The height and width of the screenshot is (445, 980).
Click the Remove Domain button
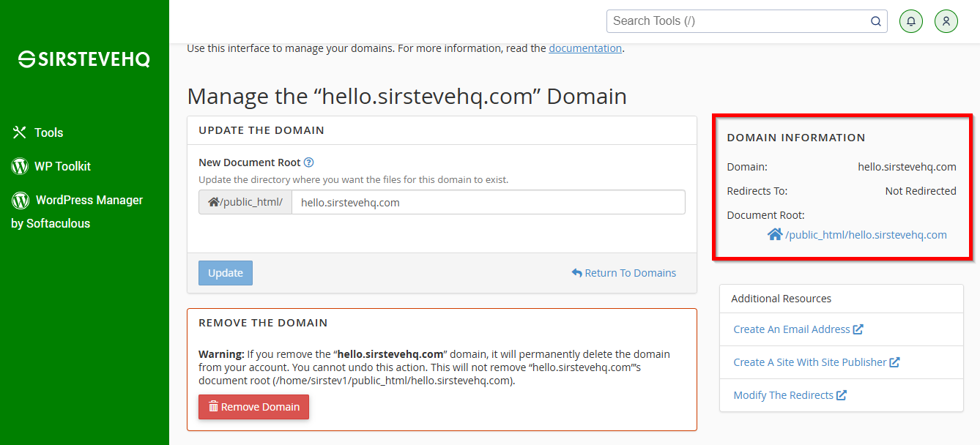253,407
